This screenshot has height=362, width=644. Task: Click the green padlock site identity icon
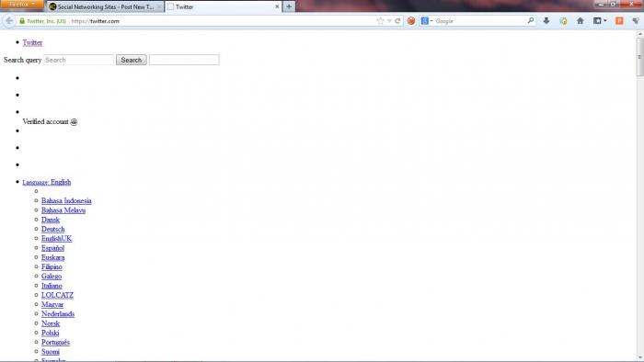(22, 21)
